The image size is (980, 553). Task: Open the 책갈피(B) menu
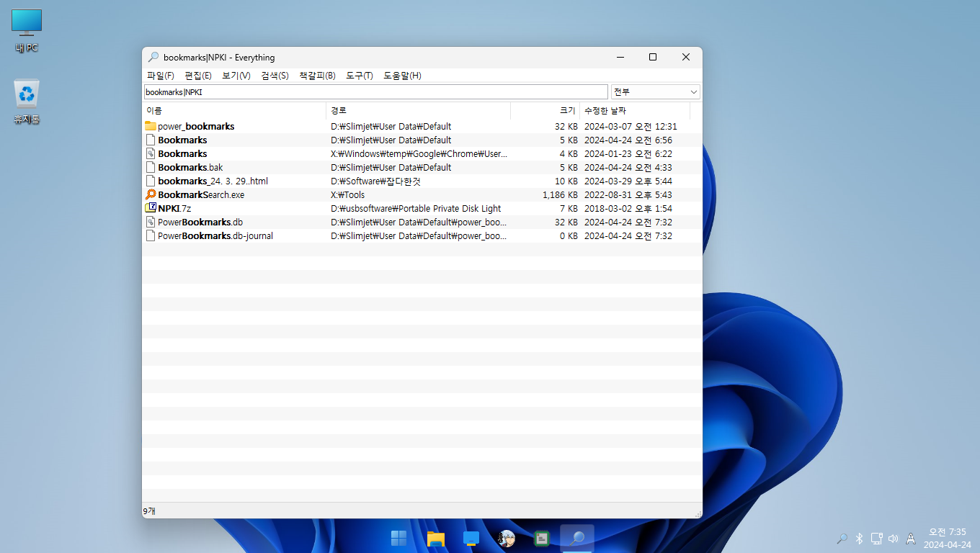(x=317, y=76)
